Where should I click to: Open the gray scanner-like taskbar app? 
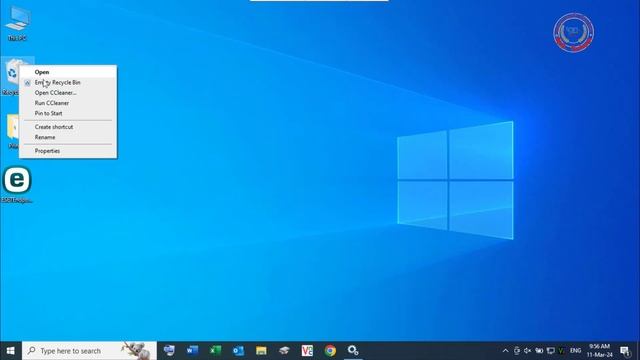pos(284,351)
